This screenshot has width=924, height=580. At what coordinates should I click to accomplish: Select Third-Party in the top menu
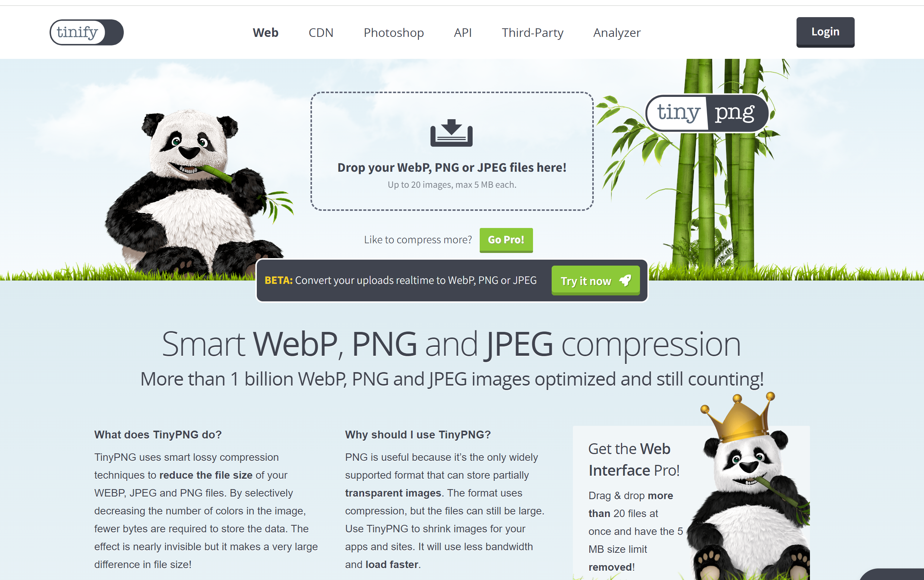tap(533, 33)
